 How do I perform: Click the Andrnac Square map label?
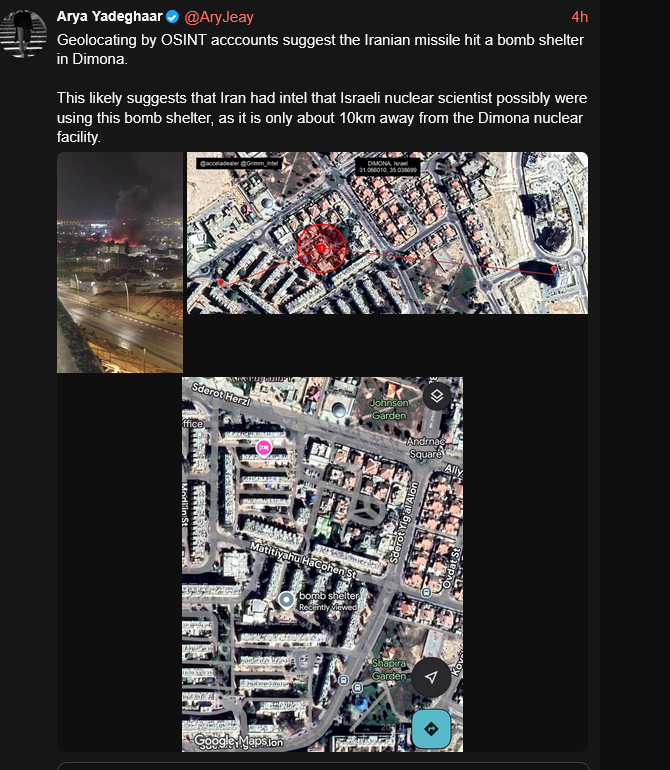(x=425, y=448)
